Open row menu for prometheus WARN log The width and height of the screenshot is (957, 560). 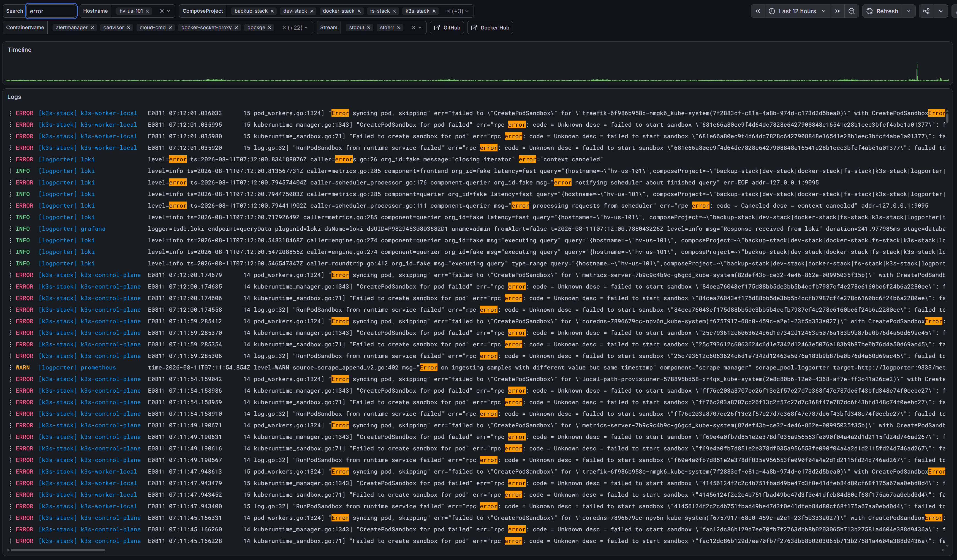(11, 368)
